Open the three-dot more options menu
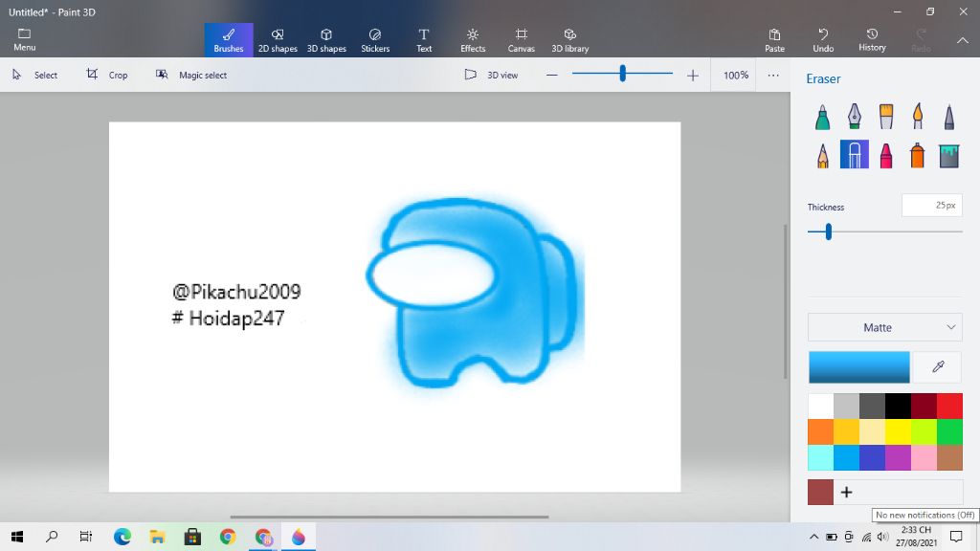Image resolution: width=980 pixels, height=551 pixels. pyautogui.click(x=773, y=75)
